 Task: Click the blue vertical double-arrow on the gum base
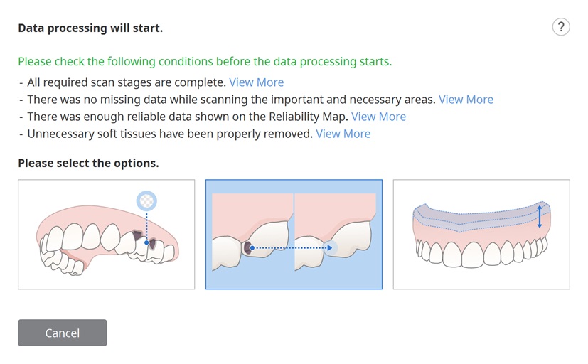(x=539, y=216)
